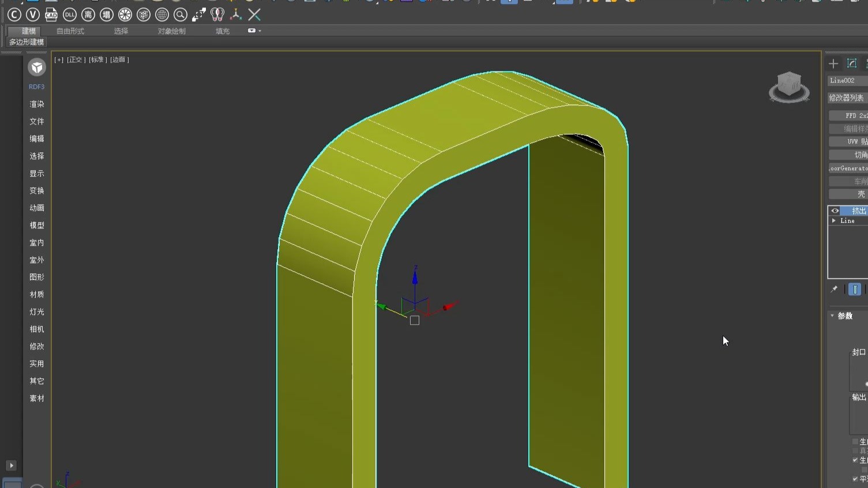Click the globe grid icon in toolbar

162,14
